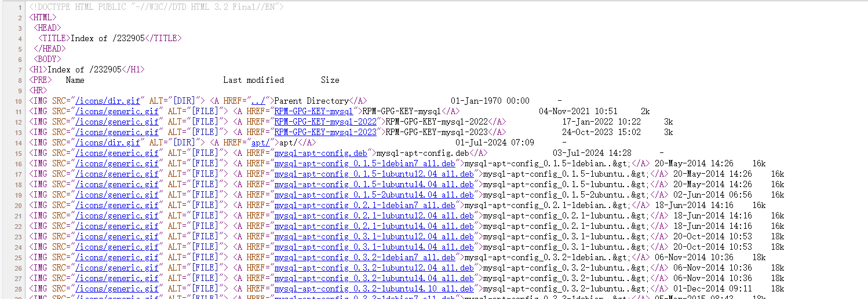The width and height of the screenshot is (868, 299).
Task: Open the mysql-apt-config_0.3.2-1ubuntu14.10_all.deb link
Action: coord(374,289)
